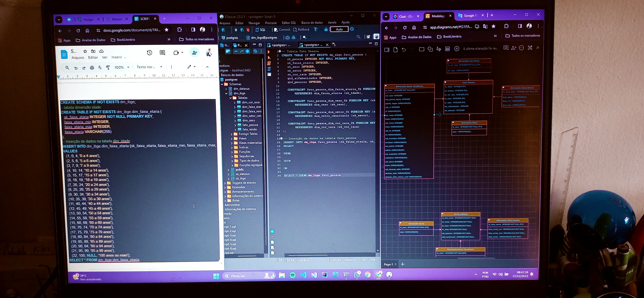Expand the dm_datasus schema node
644x298 pixels.
point(226,89)
